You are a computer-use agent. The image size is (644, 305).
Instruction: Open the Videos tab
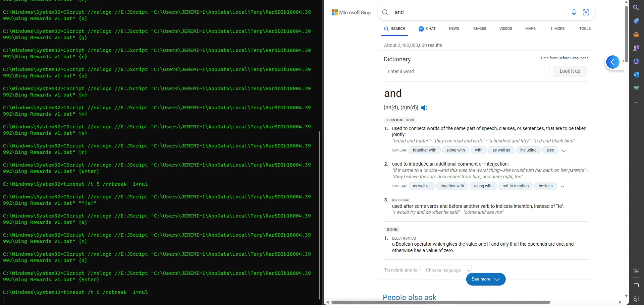505,29
